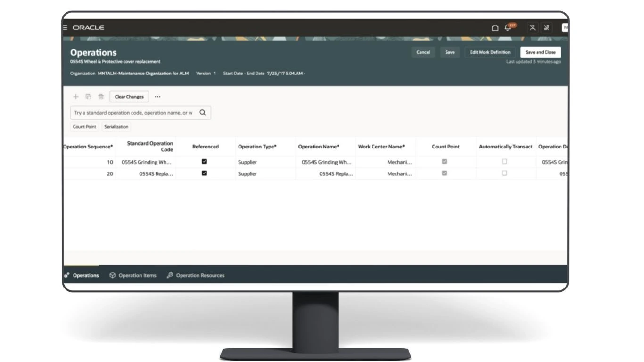This screenshot has height=362, width=644.
Task: Click the add operation plus icon
Action: click(76, 97)
